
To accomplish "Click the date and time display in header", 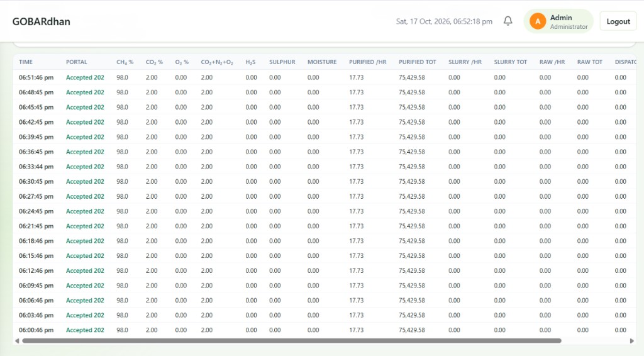I will click(x=444, y=21).
